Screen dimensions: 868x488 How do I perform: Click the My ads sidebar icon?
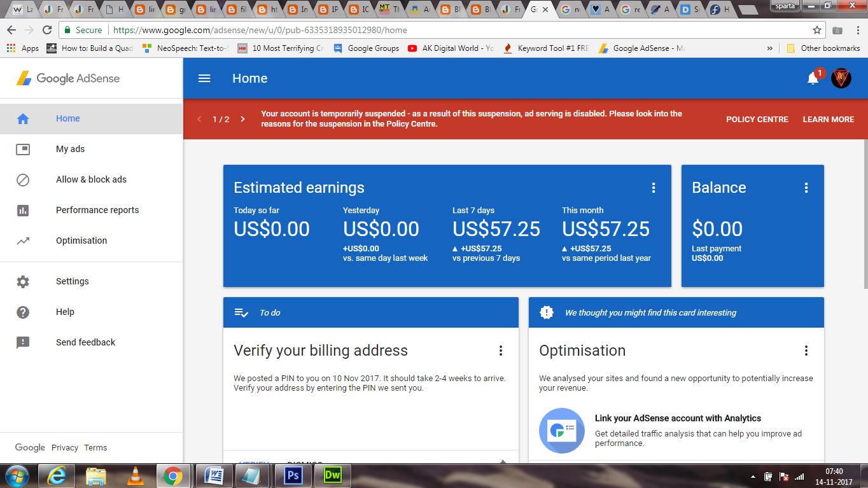click(23, 149)
